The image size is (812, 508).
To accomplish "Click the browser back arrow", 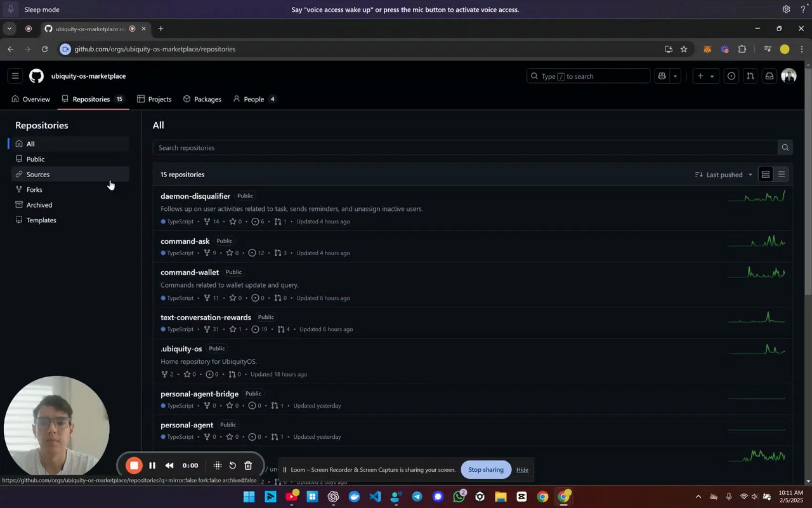I will pyautogui.click(x=10, y=49).
